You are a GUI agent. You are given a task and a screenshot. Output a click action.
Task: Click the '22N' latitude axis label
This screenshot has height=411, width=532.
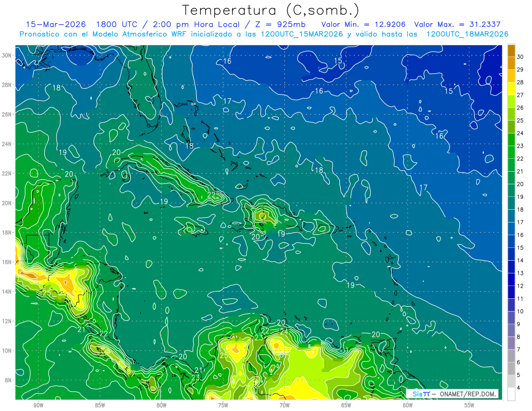[7, 173]
